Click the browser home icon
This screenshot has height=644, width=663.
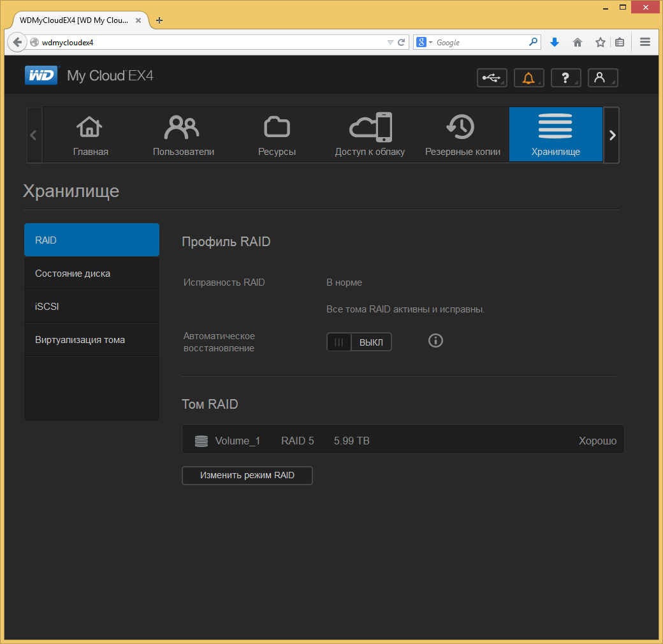coord(577,42)
